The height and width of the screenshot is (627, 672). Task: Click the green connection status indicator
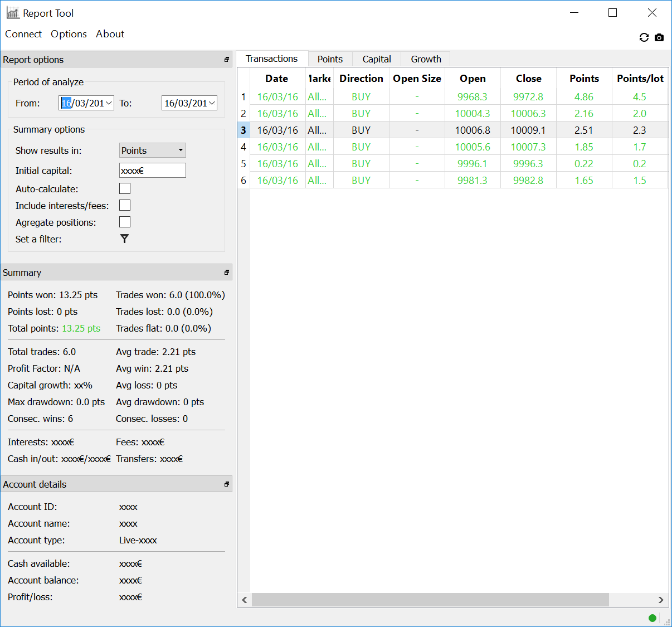[652, 618]
